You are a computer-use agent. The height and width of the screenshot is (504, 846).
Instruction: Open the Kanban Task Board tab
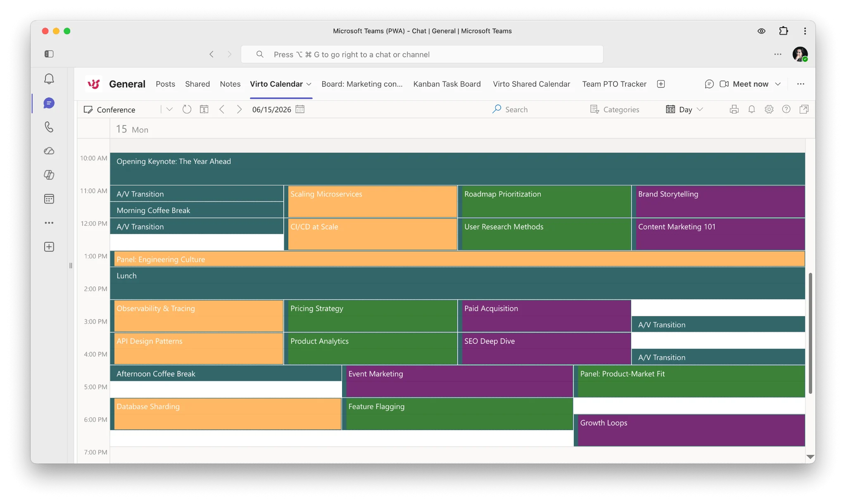pyautogui.click(x=447, y=84)
